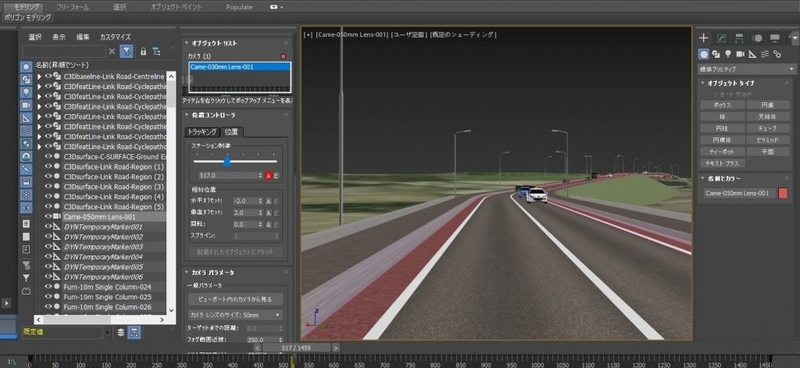Open the Create panel plus tab
This screenshot has width=800, height=368.
704,38
